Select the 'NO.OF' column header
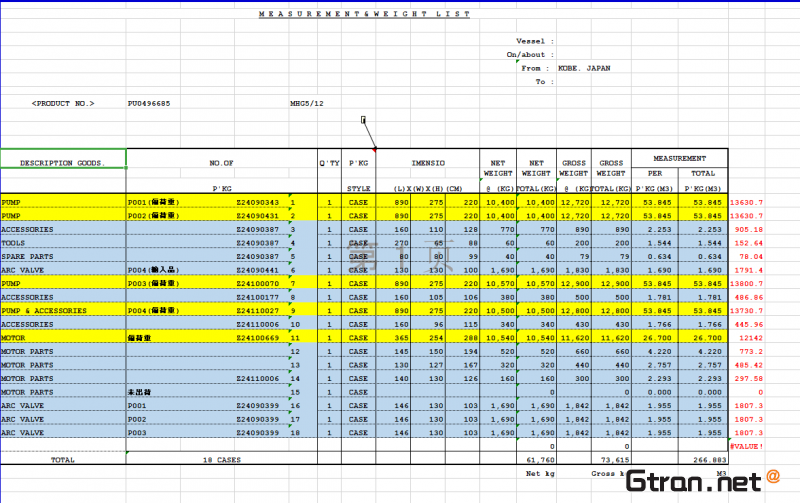 click(x=221, y=163)
